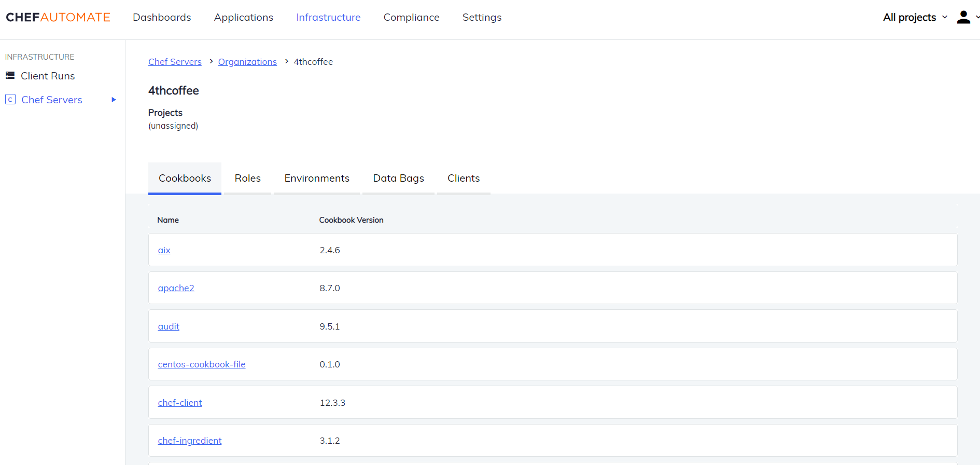The image size is (980, 465).
Task: Switch to the Roles tab
Action: coord(247,178)
